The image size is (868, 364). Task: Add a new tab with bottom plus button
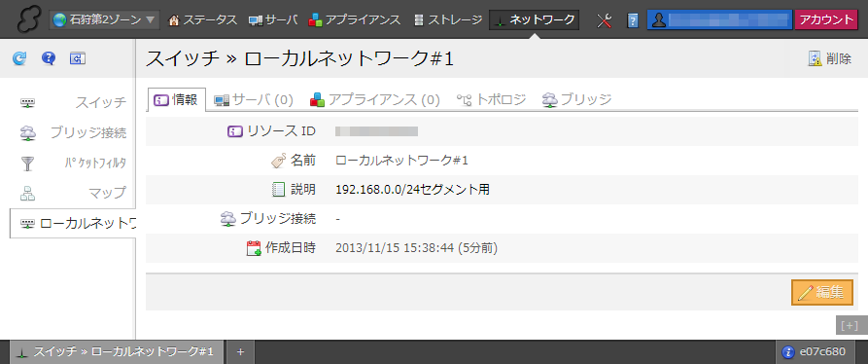click(x=240, y=351)
